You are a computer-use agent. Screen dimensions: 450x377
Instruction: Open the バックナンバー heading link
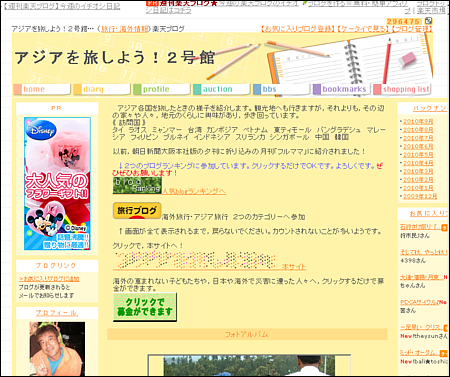click(431, 108)
